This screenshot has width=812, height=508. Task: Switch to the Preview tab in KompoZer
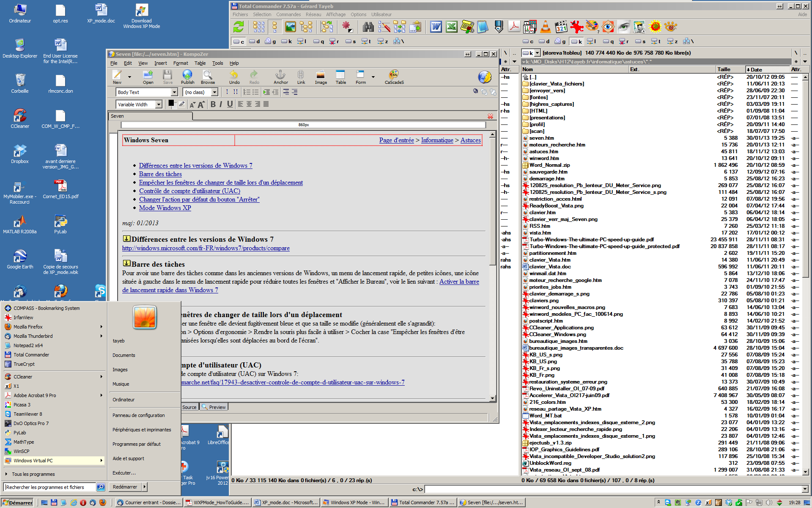point(214,407)
